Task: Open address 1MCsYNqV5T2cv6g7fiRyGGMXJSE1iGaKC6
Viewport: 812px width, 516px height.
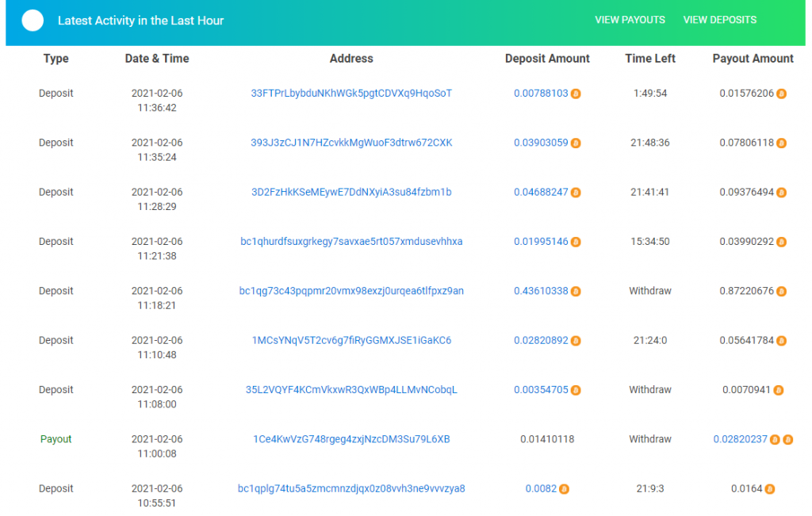Action: 351,340
